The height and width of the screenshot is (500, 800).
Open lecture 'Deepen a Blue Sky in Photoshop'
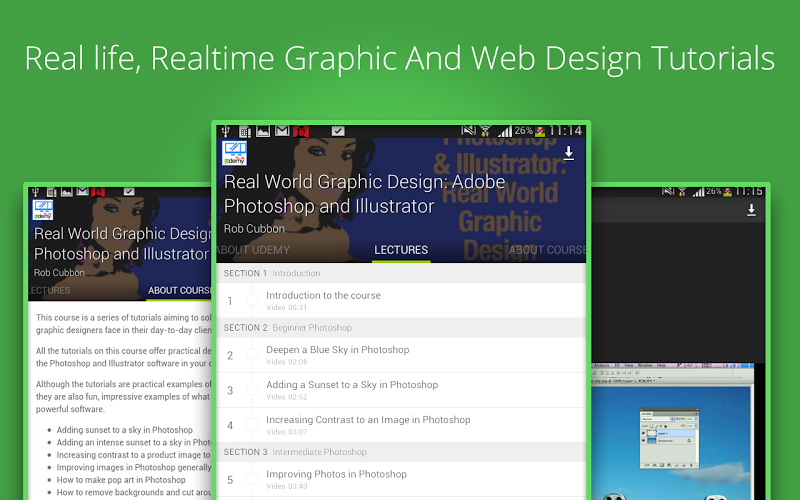(401, 355)
